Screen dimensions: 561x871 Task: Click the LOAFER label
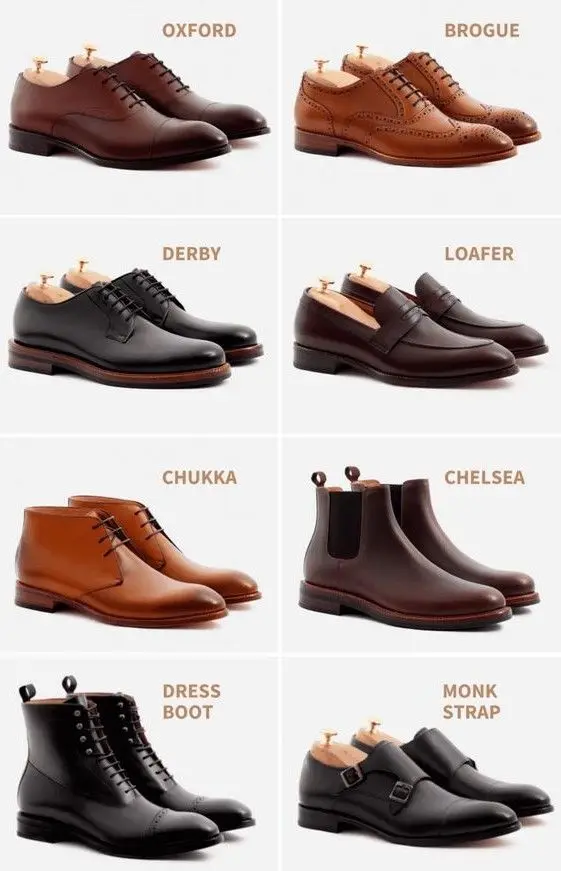pyautogui.click(x=479, y=253)
